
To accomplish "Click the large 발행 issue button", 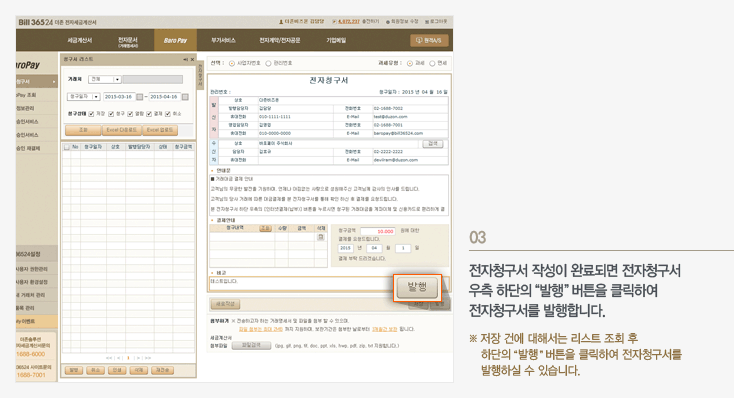I will [x=417, y=287].
